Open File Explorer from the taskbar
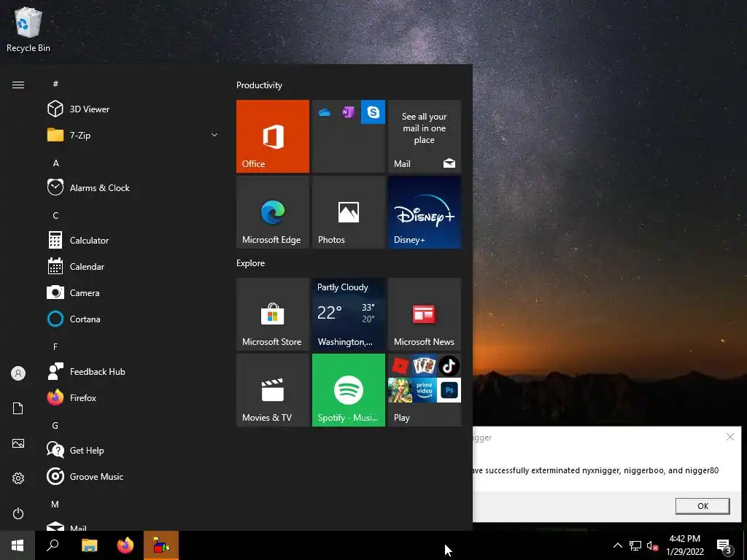This screenshot has height=560, width=747. pyautogui.click(x=89, y=545)
